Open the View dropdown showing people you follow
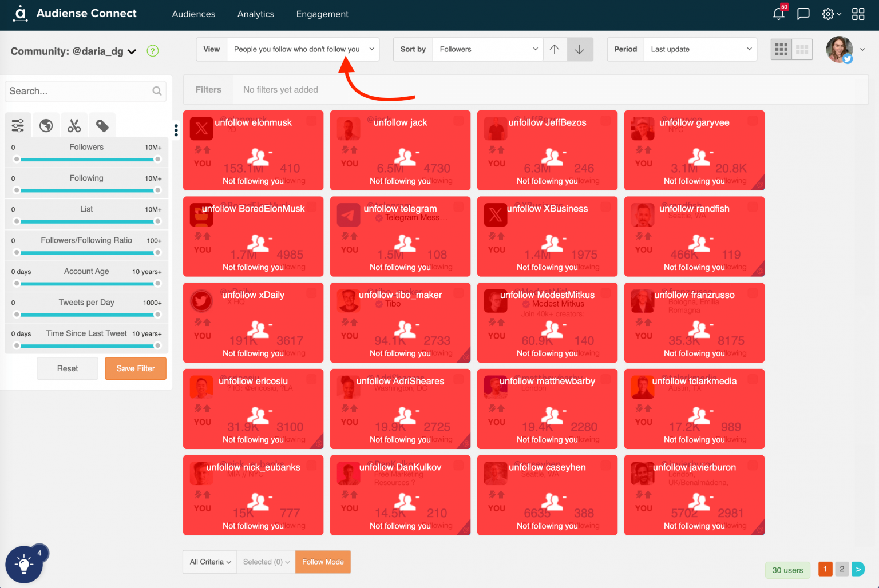Screen dimensions: 879x588 [303, 49]
